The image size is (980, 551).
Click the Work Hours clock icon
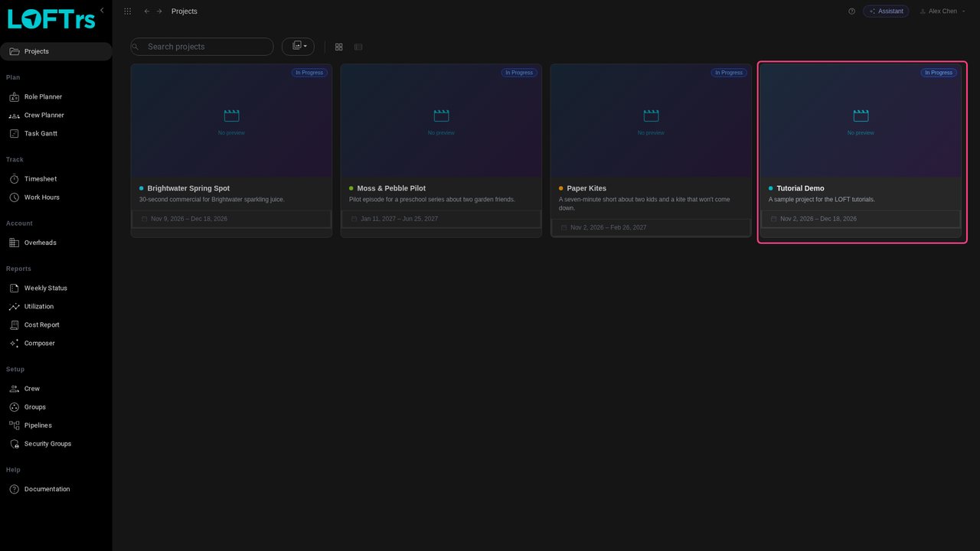[14, 197]
